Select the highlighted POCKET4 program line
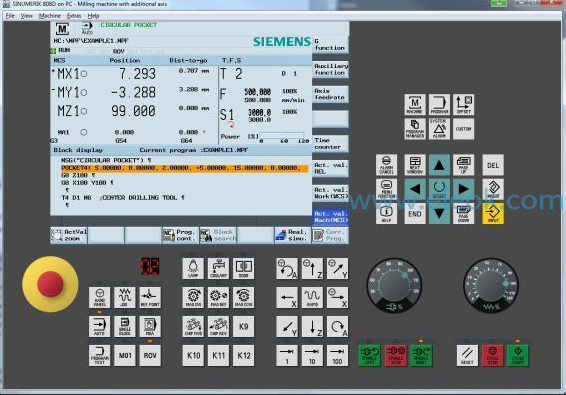 185,168
